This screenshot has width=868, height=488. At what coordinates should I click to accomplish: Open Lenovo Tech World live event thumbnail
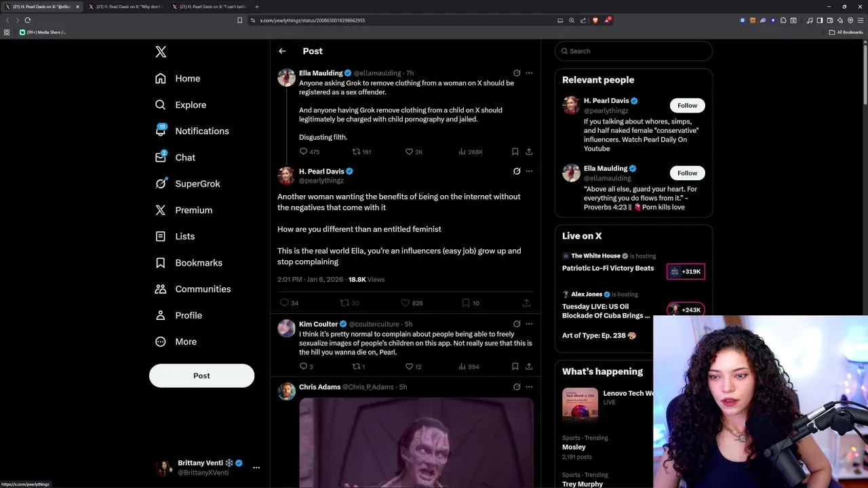point(580,405)
